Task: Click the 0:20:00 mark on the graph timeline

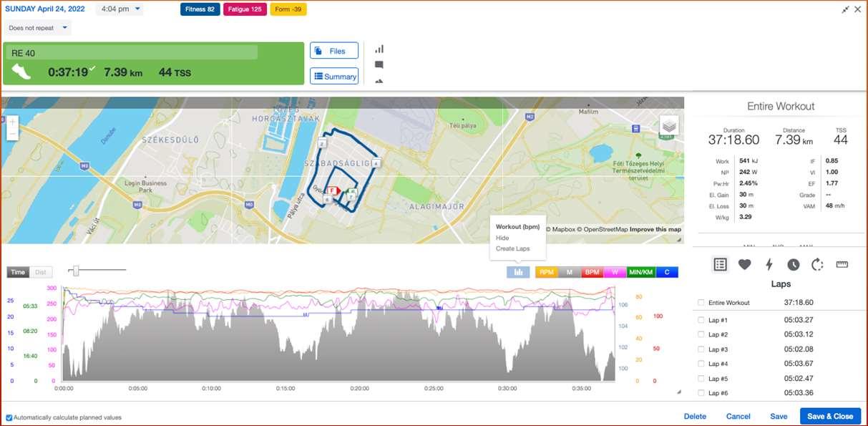Action: tap(359, 389)
